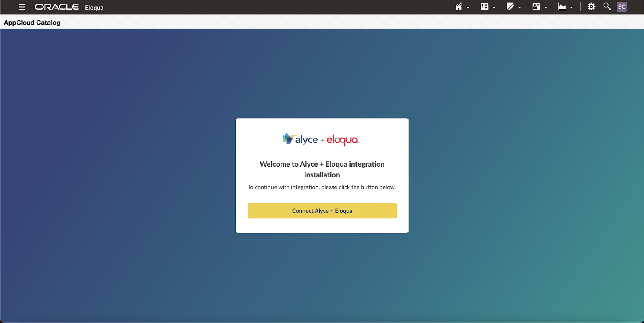
Task: Open the hamburger navigation menu
Action: coord(22,7)
